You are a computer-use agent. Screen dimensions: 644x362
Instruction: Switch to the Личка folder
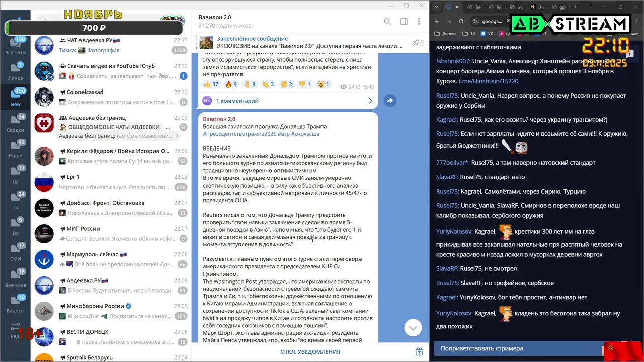[x=15, y=70]
